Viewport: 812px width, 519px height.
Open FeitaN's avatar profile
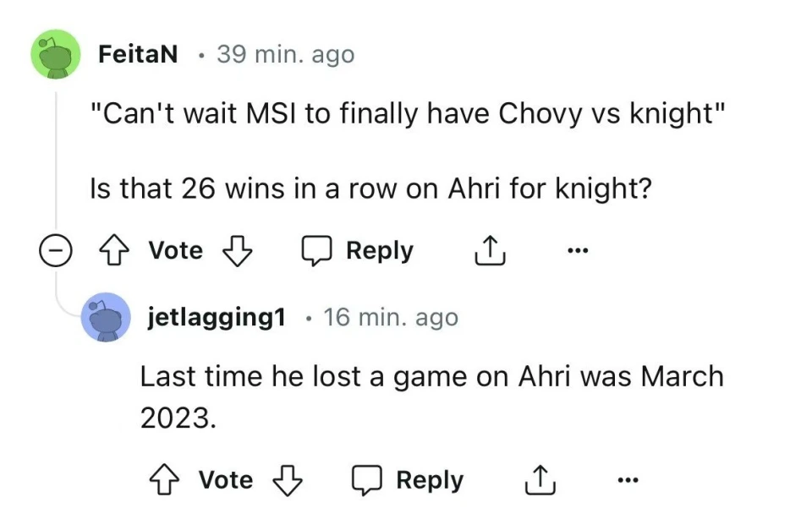click(x=57, y=56)
